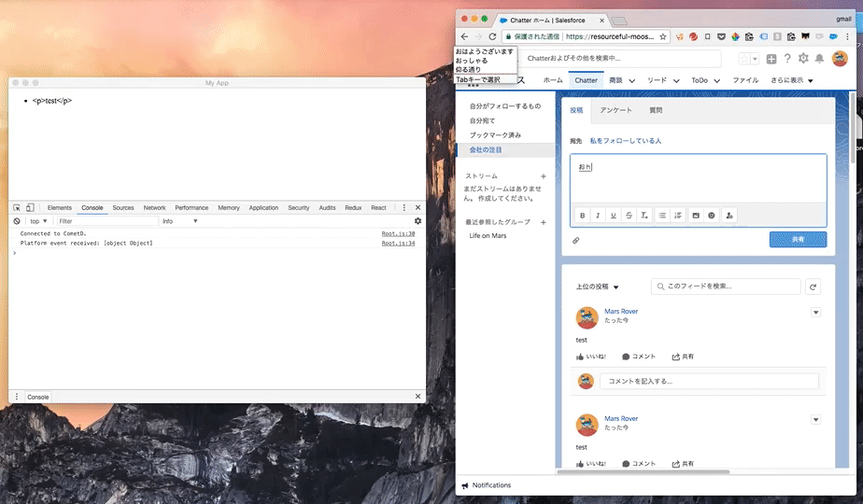Select the アンケート poll tab

point(615,110)
